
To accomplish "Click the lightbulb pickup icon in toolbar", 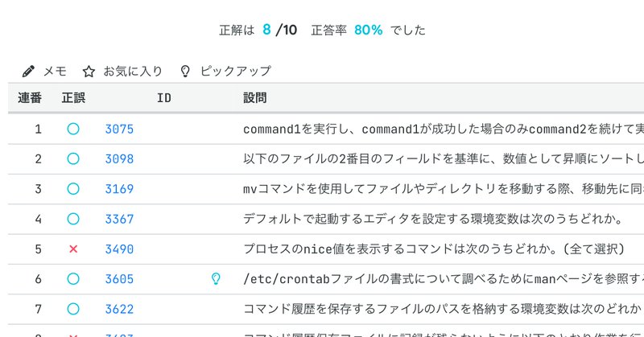I will (x=185, y=71).
